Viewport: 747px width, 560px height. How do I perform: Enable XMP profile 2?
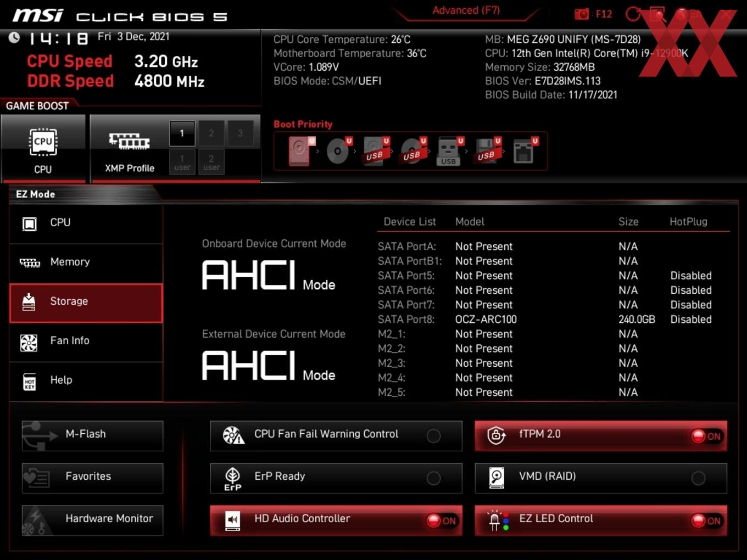tap(211, 133)
